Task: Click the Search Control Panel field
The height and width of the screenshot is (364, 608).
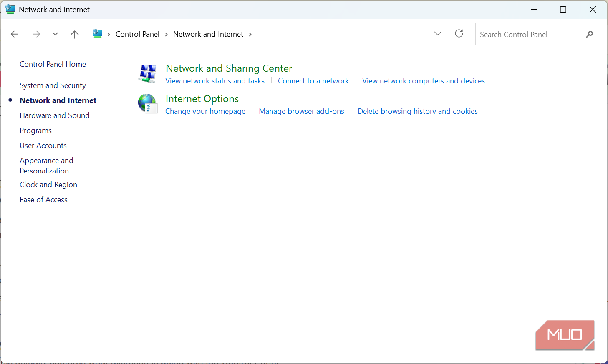Action: pyautogui.click(x=538, y=34)
